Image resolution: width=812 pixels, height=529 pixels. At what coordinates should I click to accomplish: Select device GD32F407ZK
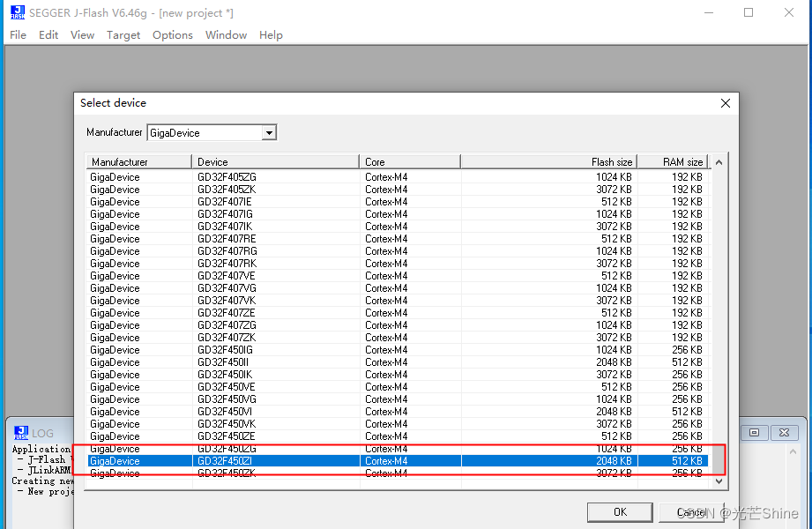point(398,338)
